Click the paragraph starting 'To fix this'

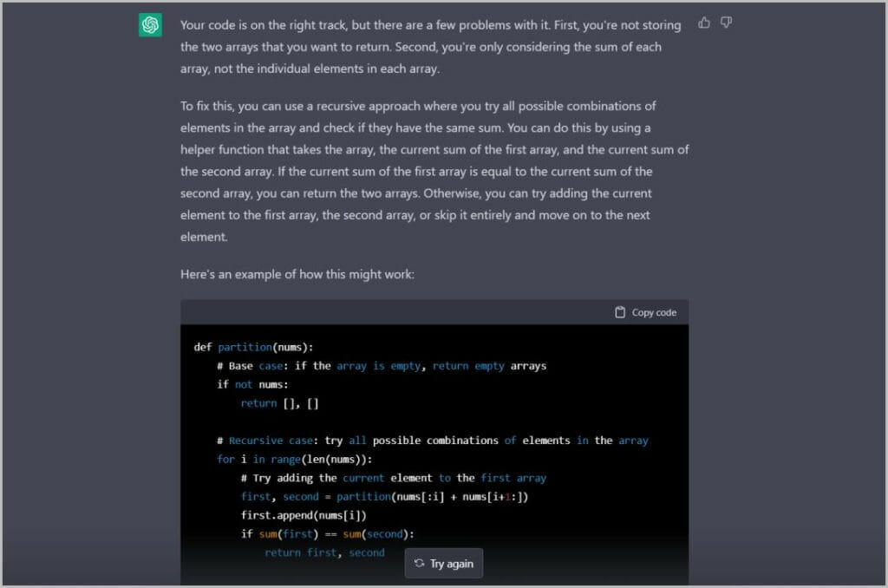tap(434, 171)
